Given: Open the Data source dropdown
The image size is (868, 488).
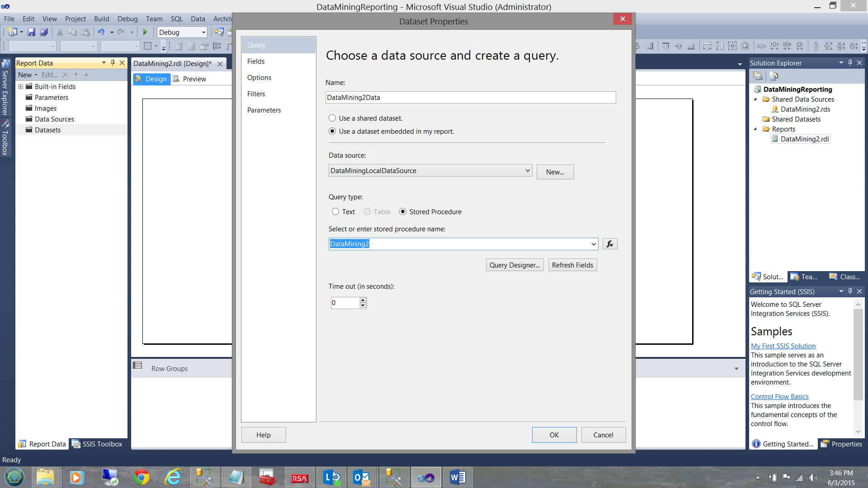Looking at the screenshot, I should 527,171.
